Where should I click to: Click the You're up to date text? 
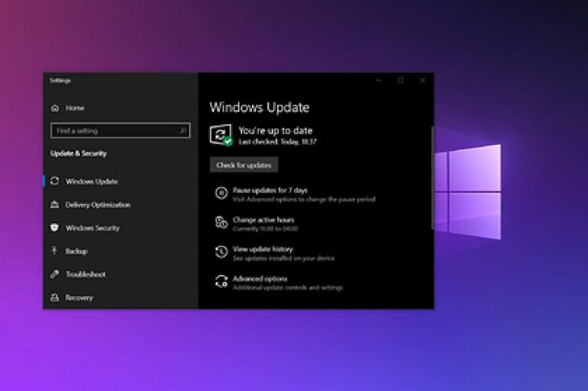(276, 131)
